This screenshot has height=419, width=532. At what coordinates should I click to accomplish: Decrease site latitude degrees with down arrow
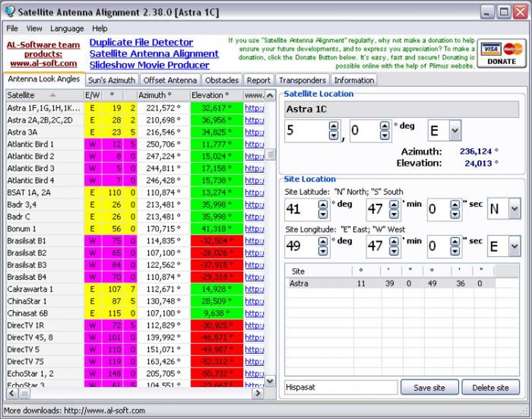point(323,214)
